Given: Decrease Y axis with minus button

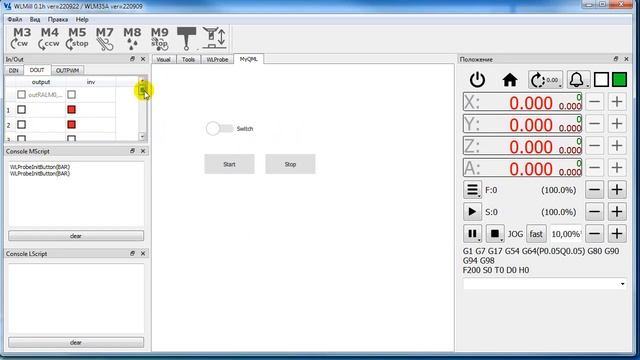Looking at the screenshot, I should pos(595,124).
